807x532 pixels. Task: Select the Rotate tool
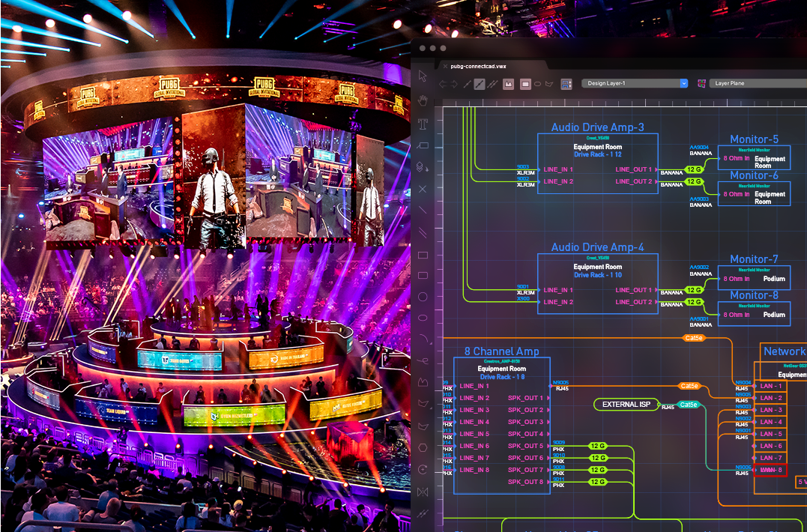(423, 469)
